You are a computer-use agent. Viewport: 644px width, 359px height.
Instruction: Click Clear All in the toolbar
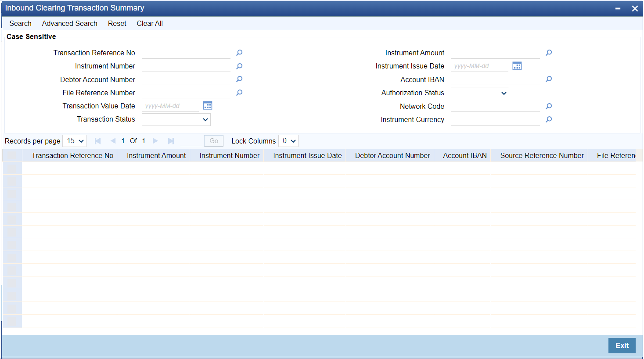click(150, 24)
